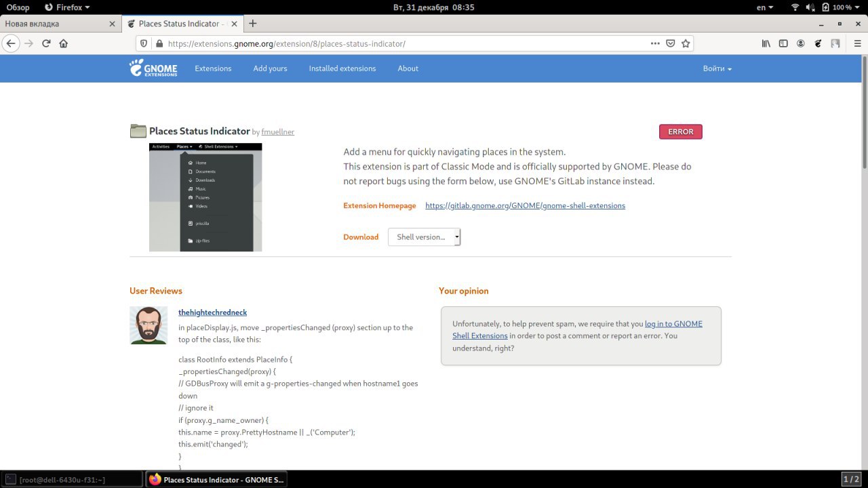Screen dimensions: 868x488
Task: Click thehightechredneck avatar image
Action: [x=149, y=325]
